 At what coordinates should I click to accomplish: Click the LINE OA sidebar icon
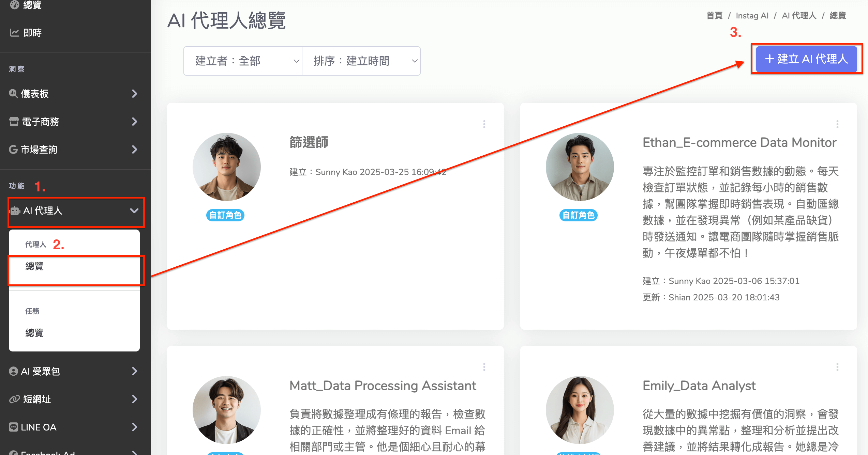click(x=13, y=427)
